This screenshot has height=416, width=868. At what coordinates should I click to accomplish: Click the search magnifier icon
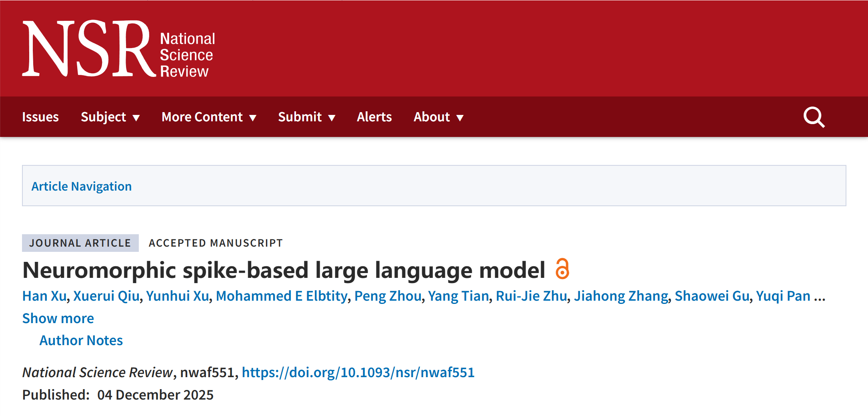814,117
